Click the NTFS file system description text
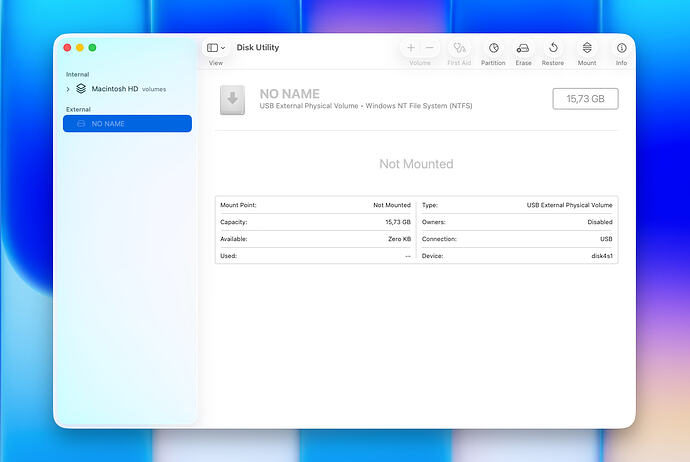 [419, 106]
